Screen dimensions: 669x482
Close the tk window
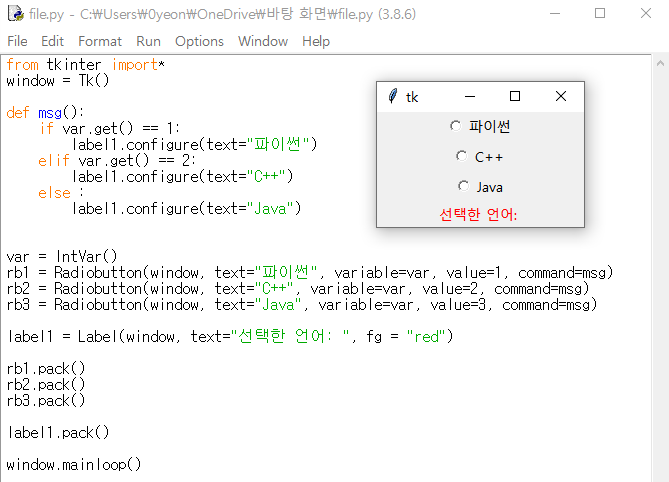click(x=561, y=96)
